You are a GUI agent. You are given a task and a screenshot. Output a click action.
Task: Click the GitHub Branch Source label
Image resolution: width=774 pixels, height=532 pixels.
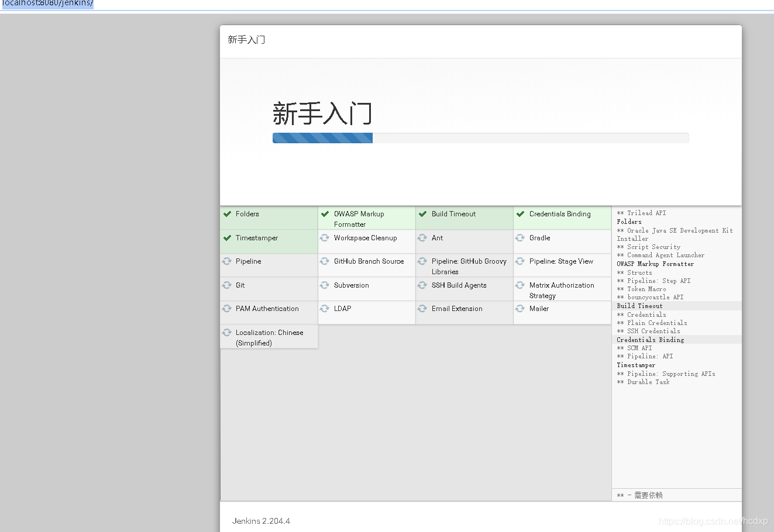(369, 261)
